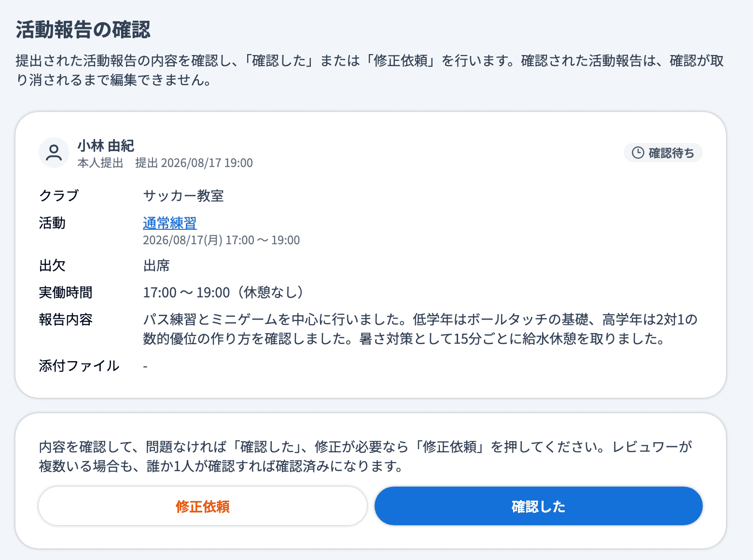Click the 報告内容 field label
The width and height of the screenshot is (753, 560).
pyautogui.click(x=66, y=320)
